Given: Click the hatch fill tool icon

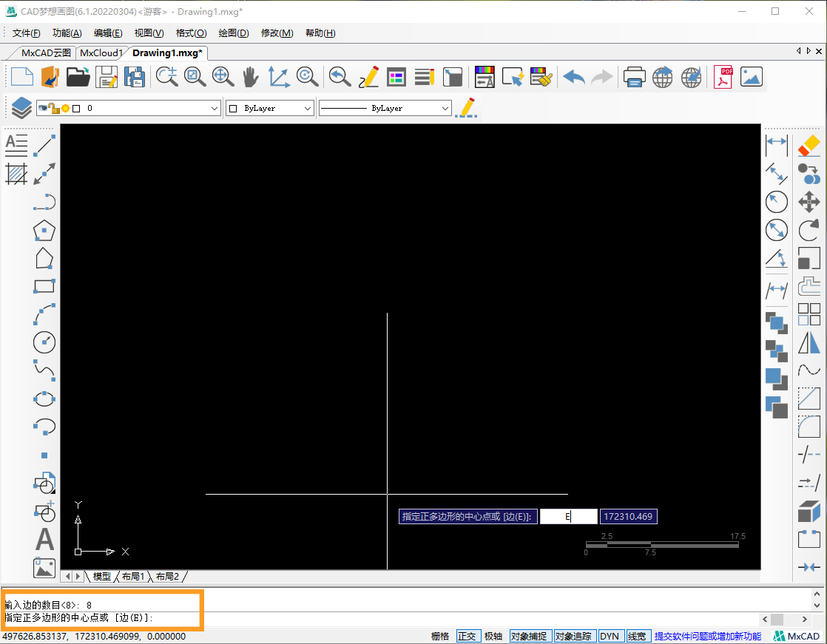Looking at the screenshot, I should 16,174.
